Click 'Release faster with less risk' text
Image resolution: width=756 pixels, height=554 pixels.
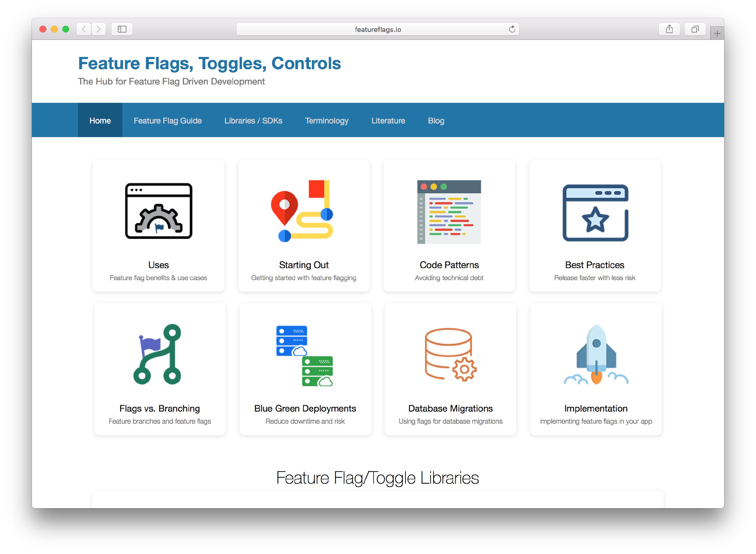pos(595,278)
